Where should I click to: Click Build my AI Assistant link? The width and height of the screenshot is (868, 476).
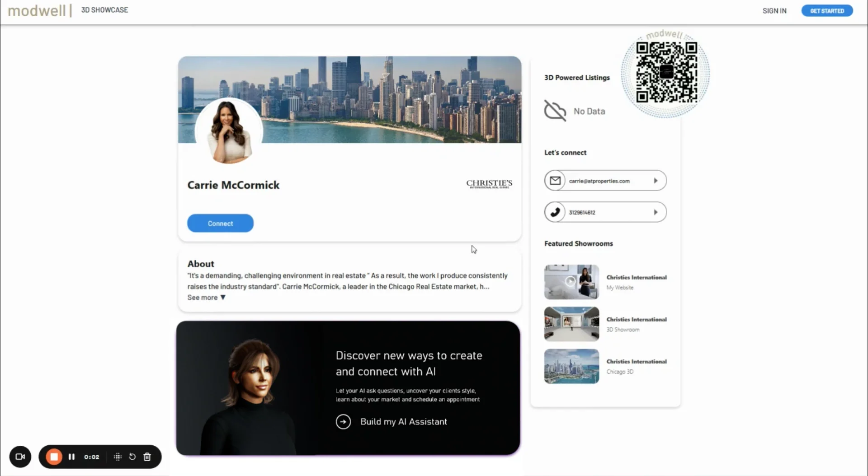[403, 422]
